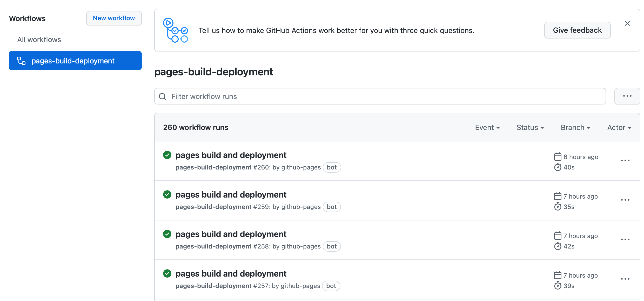Image resolution: width=644 pixels, height=301 pixels.
Task: Click the green success check on run #260
Action: 167,155
